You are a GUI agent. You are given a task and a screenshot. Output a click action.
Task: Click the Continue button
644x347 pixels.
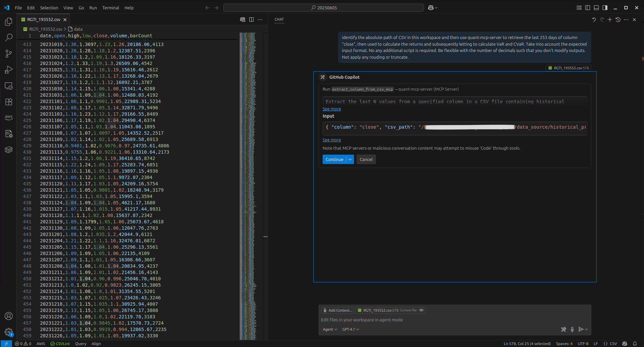pyautogui.click(x=334, y=160)
